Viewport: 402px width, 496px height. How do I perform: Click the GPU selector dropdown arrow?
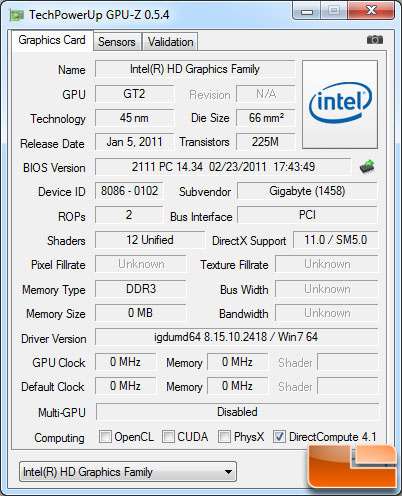228,472
